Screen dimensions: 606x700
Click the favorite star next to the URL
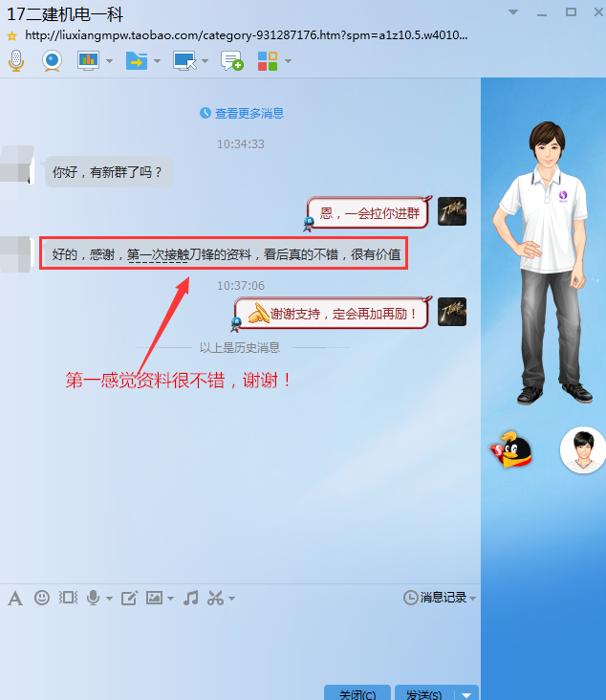pos(12,36)
